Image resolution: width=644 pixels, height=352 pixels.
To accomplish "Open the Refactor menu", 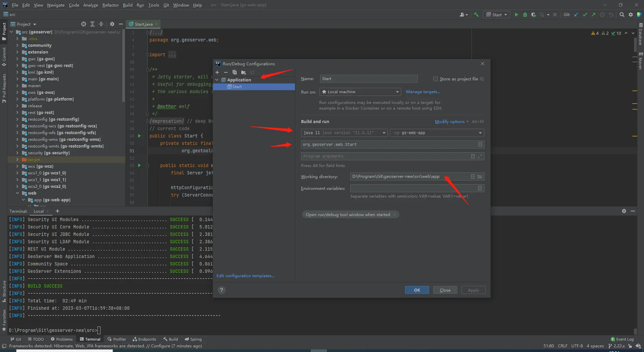I will pyautogui.click(x=110, y=5).
